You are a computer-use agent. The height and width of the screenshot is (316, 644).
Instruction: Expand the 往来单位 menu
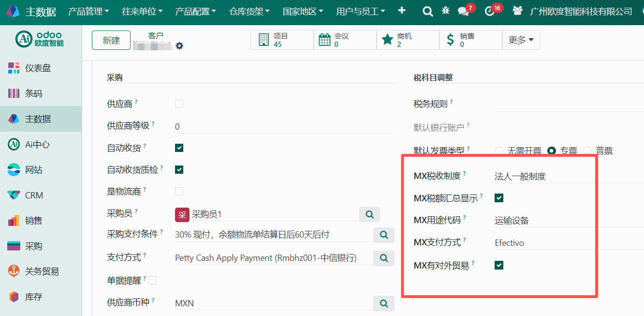pyautogui.click(x=142, y=11)
